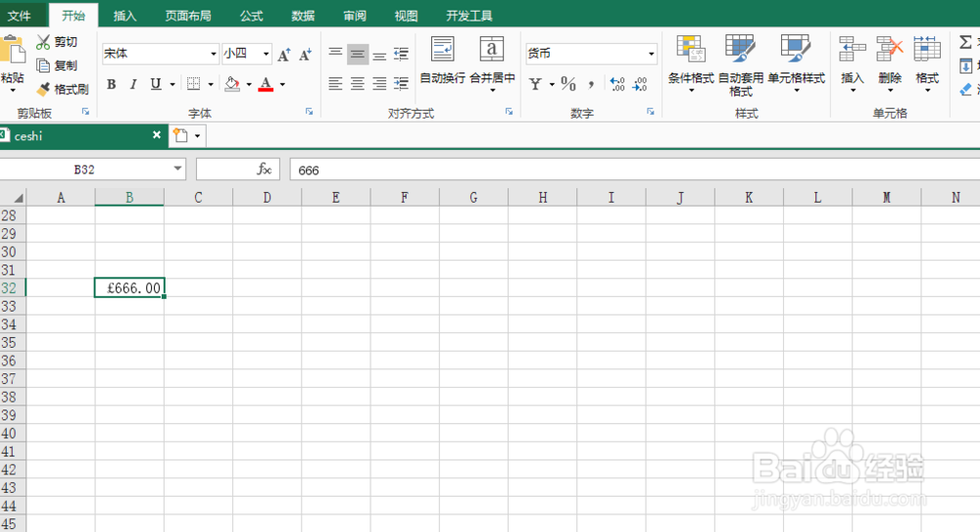
Task: Click Format cells (格式) icon
Action: [x=927, y=49]
